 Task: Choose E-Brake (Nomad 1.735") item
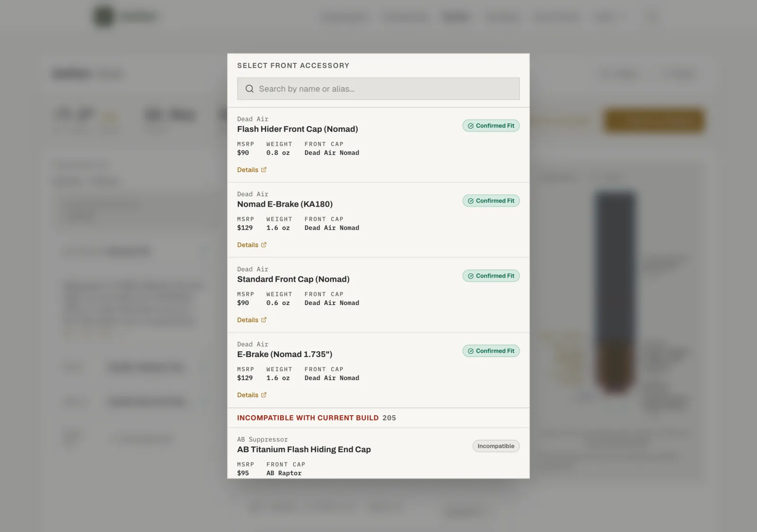pyautogui.click(x=378, y=370)
